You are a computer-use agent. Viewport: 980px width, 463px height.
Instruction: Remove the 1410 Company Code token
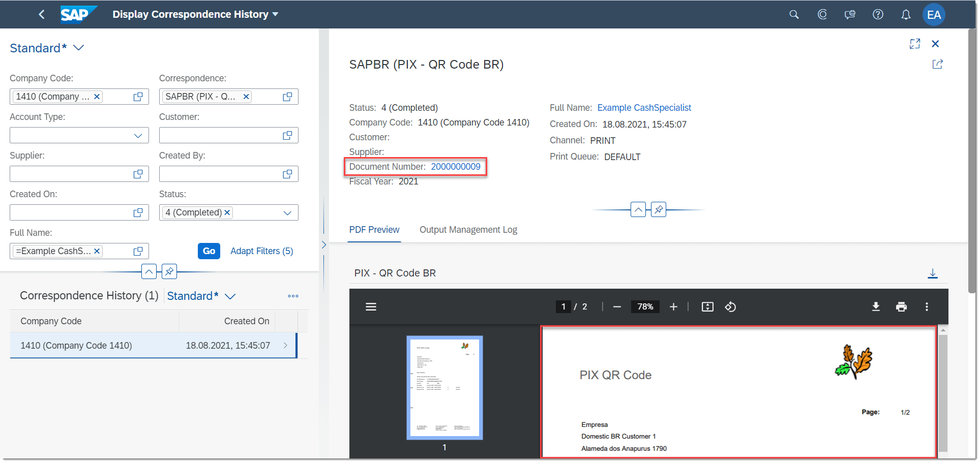97,97
